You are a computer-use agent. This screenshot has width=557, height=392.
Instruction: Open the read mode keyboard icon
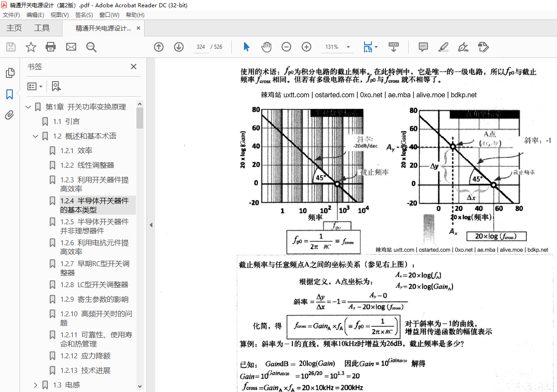(394, 47)
